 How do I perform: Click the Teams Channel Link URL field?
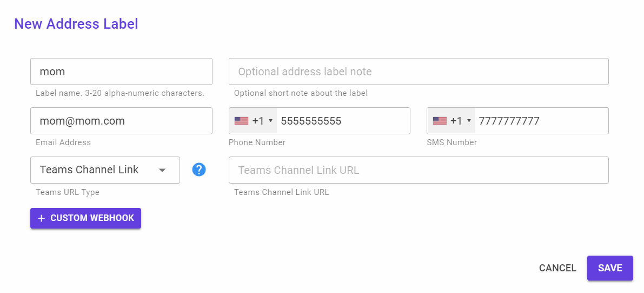(x=419, y=170)
